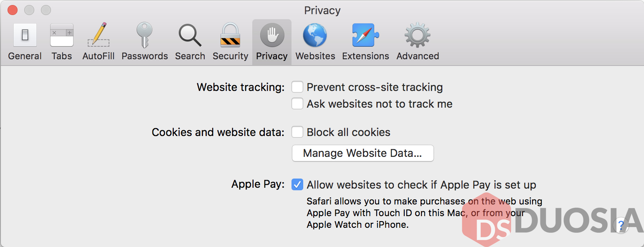The width and height of the screenshot is (644, 247).
Task: Open the Websites globe icon pane
Action: click(x=315, y=35)
